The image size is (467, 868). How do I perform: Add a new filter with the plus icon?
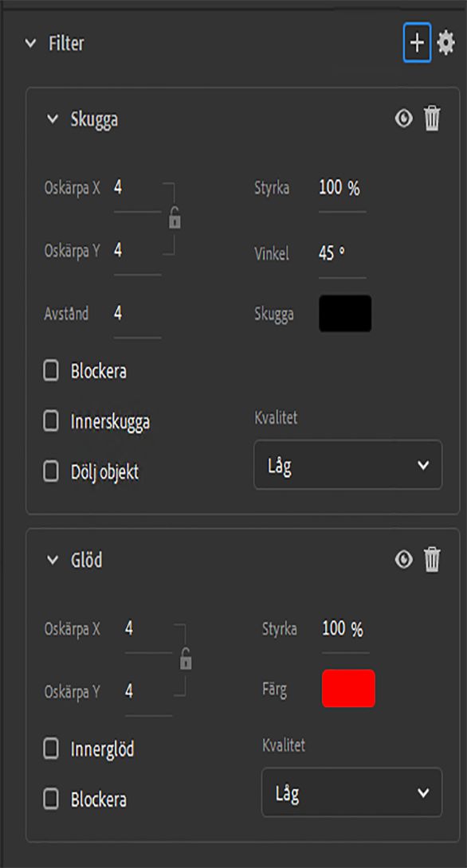pos(415,44)
